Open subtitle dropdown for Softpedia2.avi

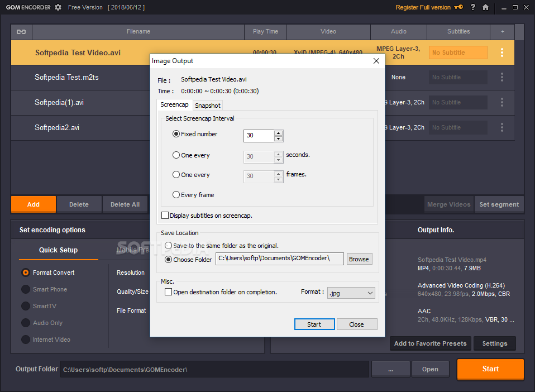[x=458, y=128]
